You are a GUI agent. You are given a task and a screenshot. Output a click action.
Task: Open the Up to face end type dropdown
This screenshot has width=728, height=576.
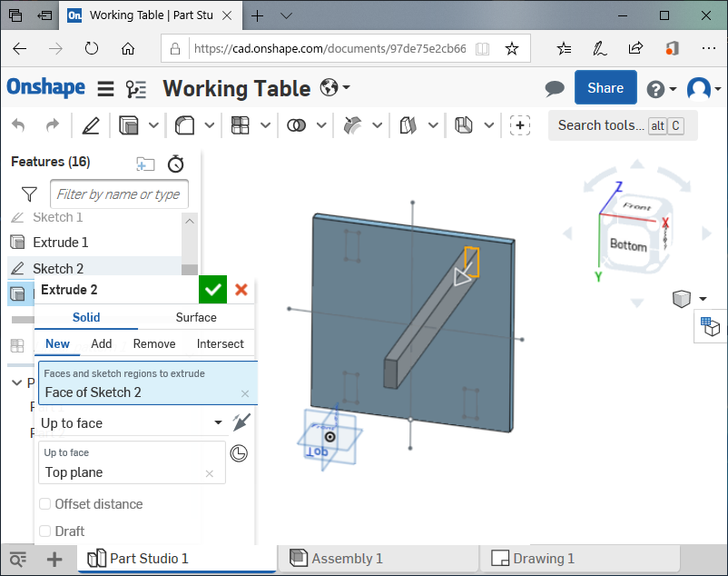[132, 422]
